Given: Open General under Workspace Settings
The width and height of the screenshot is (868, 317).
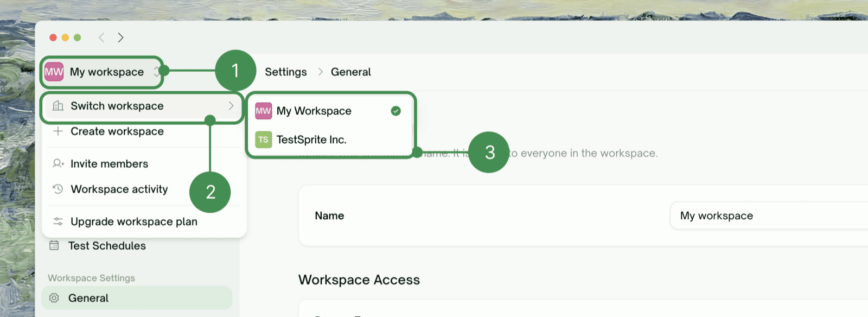Looking at the screenshot, I should coord(137,298).
